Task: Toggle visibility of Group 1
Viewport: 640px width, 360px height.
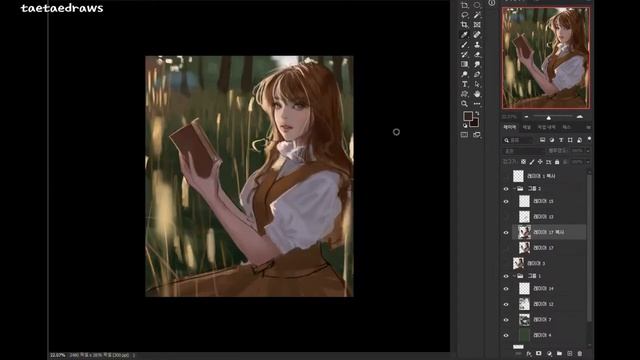Action: (506, 276)
